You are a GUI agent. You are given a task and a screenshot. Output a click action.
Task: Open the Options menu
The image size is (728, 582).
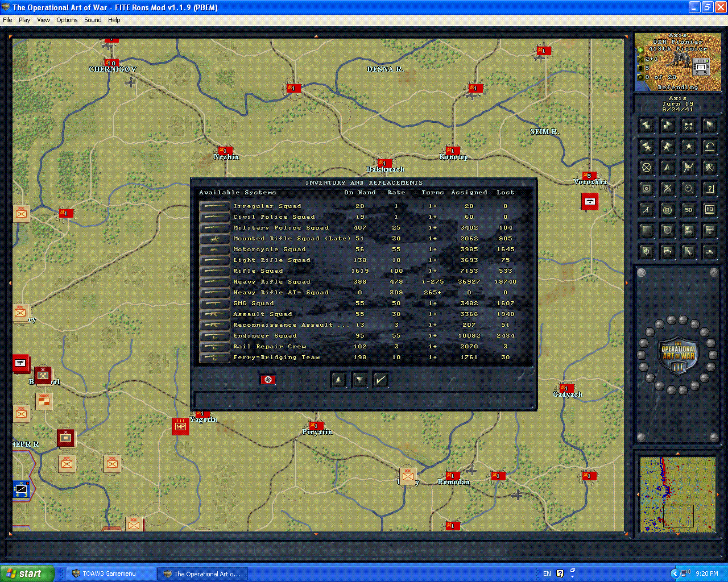pyautogui.click(x=67, y=20)
